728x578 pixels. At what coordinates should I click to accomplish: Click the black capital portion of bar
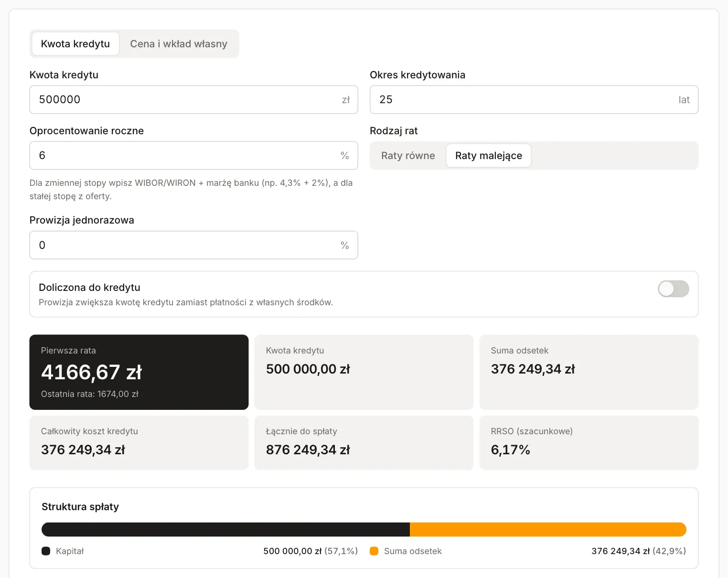[x=225, y=529]
